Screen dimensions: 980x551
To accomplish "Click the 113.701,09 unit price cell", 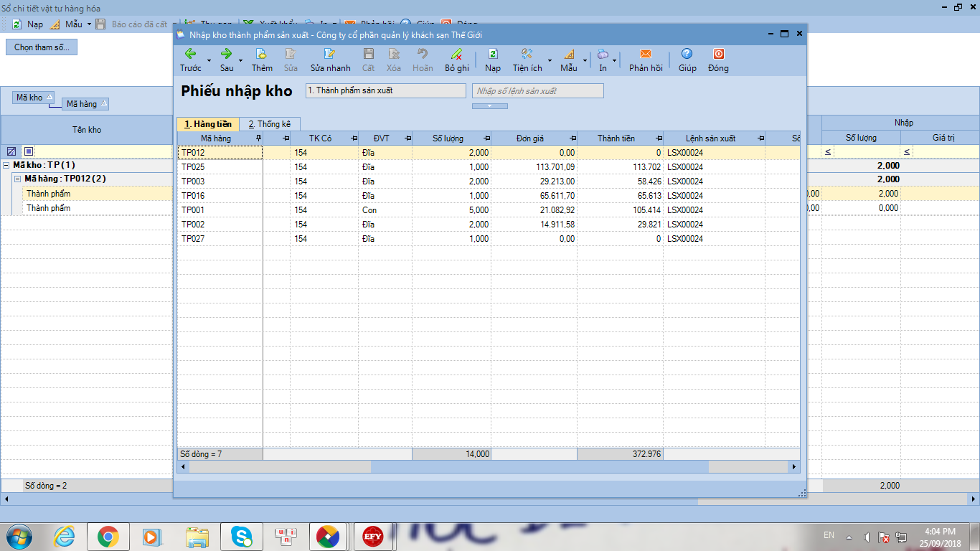I will (x=534, y=167).
